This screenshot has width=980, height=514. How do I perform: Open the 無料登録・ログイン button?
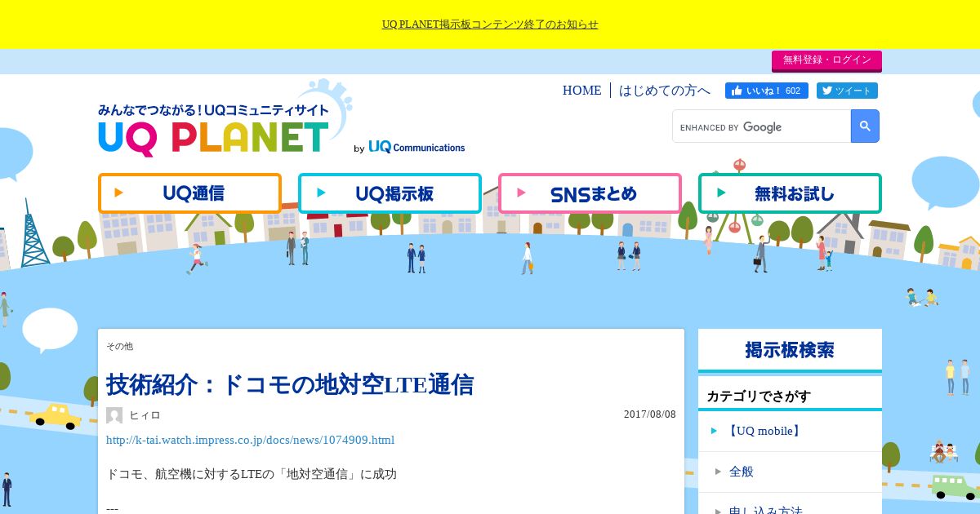pos(826,60)
